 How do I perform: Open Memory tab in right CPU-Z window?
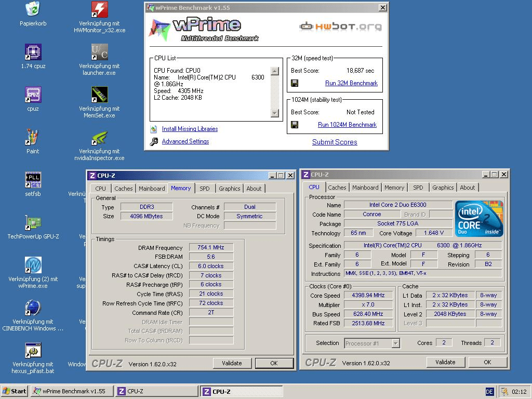(x=394, y=188)
